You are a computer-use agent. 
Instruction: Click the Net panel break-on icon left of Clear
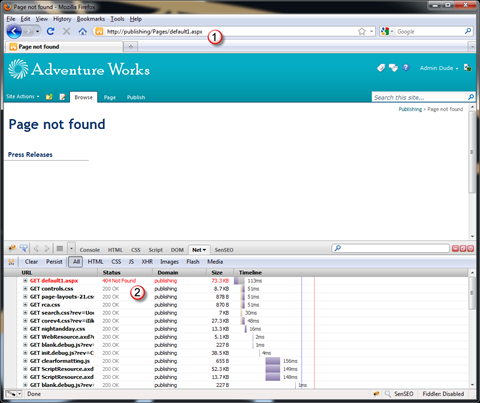[11, 262]
